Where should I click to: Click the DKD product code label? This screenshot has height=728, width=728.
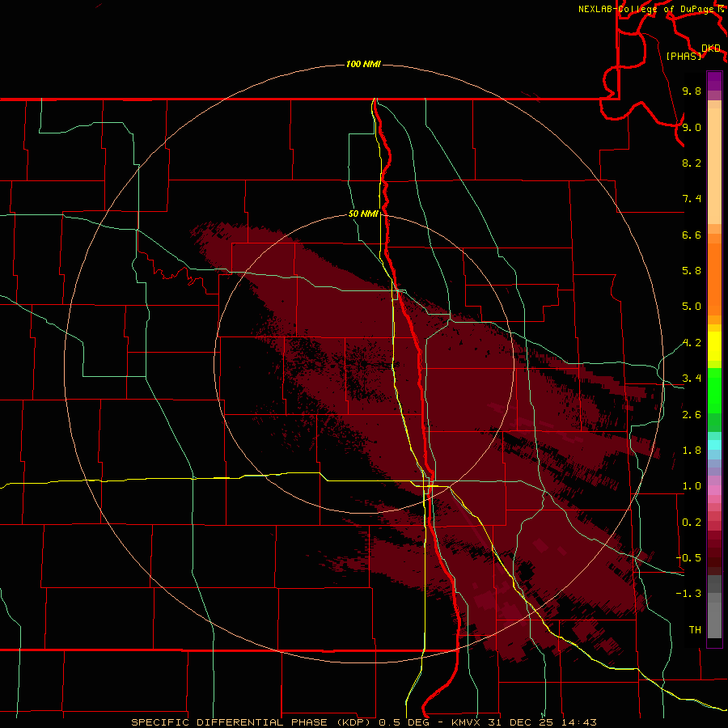(x=711, y=49)
